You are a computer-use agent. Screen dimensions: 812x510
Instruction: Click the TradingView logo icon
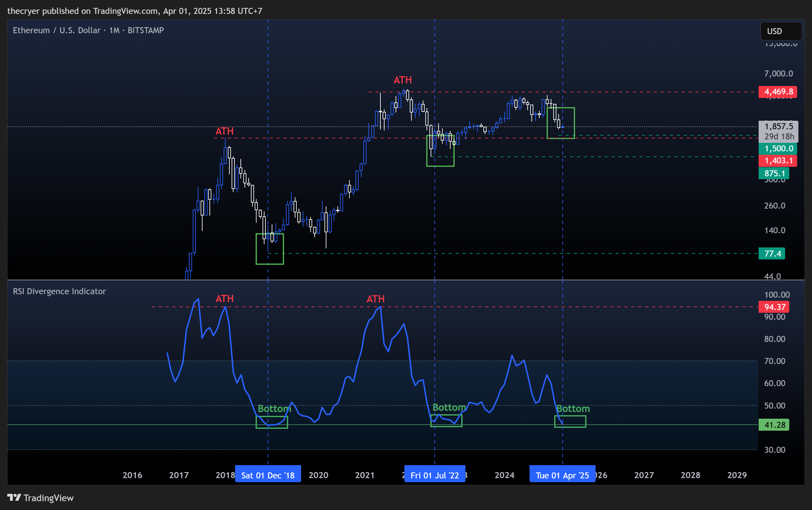point(14,498)
